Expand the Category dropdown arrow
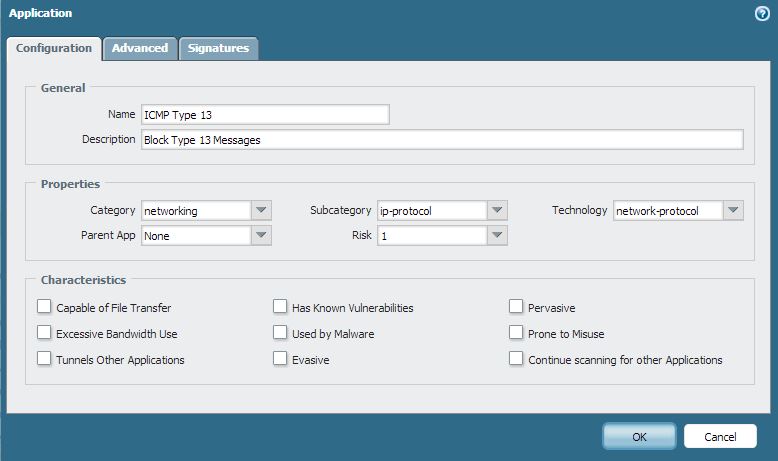Screen dimensions: 778x461 (261, 210)
